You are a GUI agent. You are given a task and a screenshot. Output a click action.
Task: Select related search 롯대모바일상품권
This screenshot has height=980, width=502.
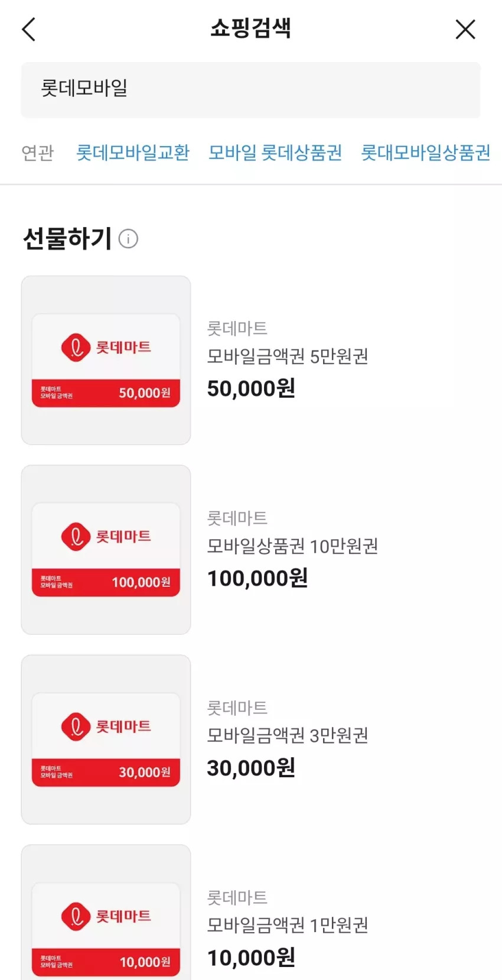pyautogui.click(x=426, y=152)
